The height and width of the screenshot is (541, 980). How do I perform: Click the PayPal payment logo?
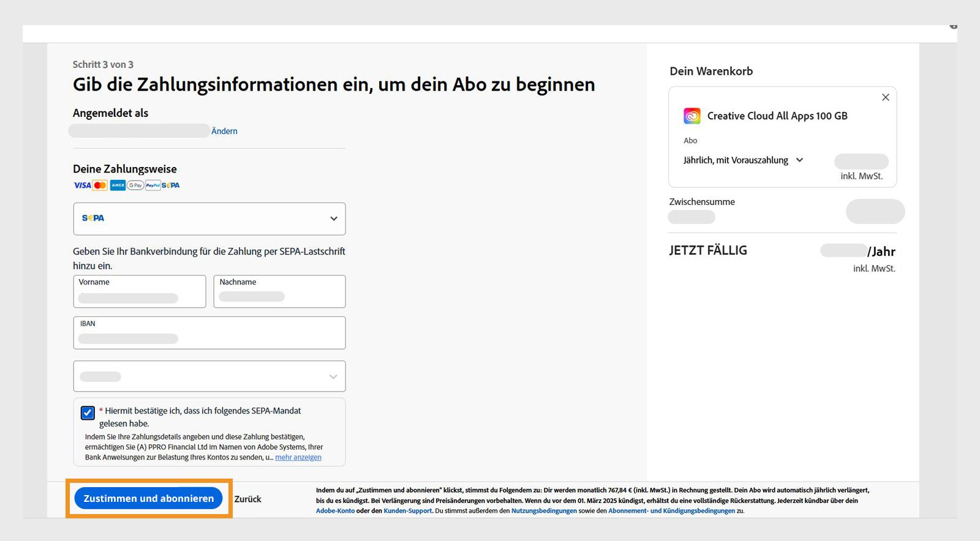[x=153, y=185]
